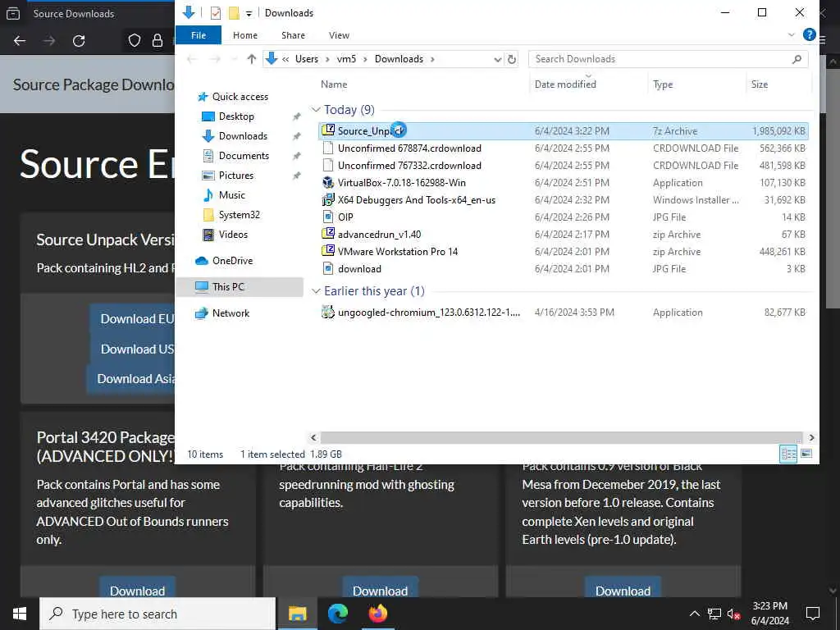Click the Properties quick access toolbar icon

(x=216, y=13)
